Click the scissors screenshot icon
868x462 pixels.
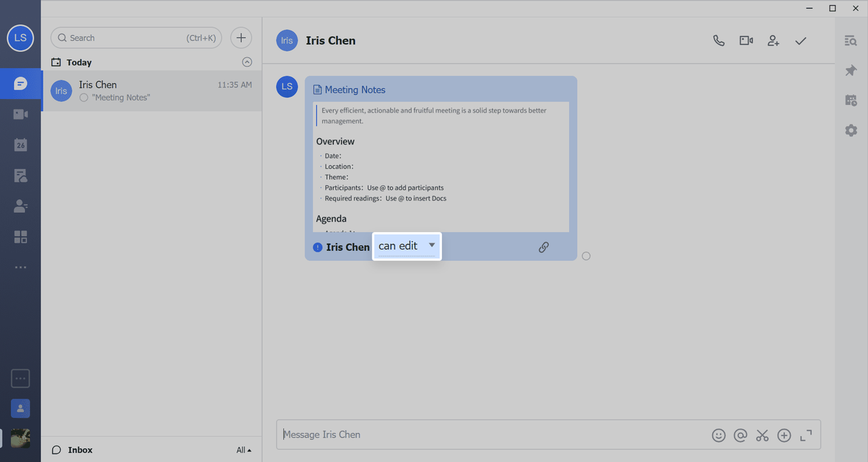point(762,436)
